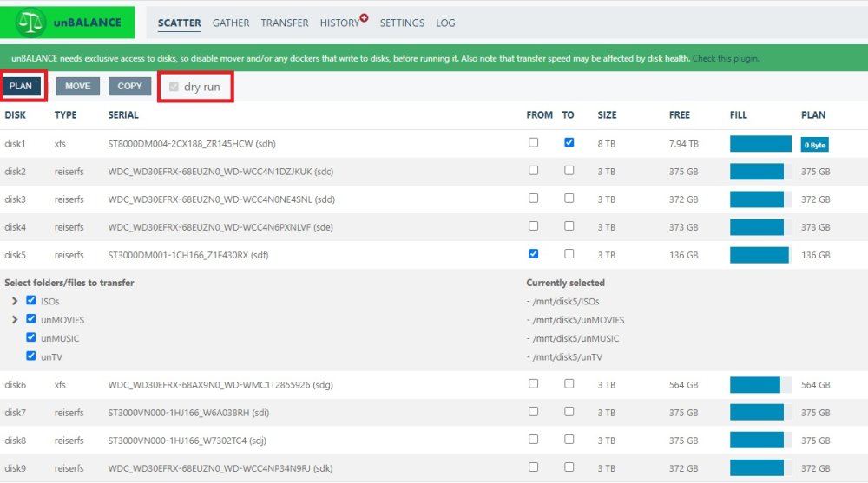Check the TO box for disk4
Screen dimensions: 868x483
[569, 225]
